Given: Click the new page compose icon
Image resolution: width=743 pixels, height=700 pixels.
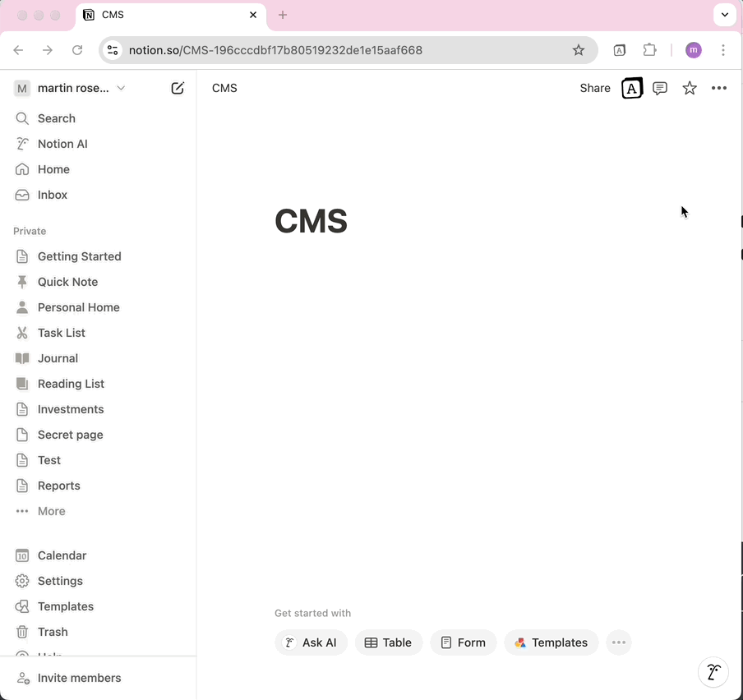Looking at the screenshot, I should pos(178,88).
